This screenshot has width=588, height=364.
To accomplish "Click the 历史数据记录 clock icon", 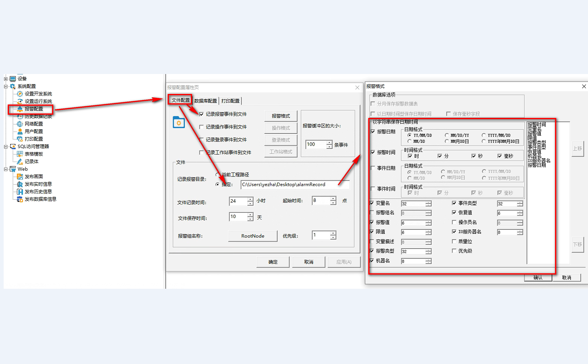I will [20, 117].
